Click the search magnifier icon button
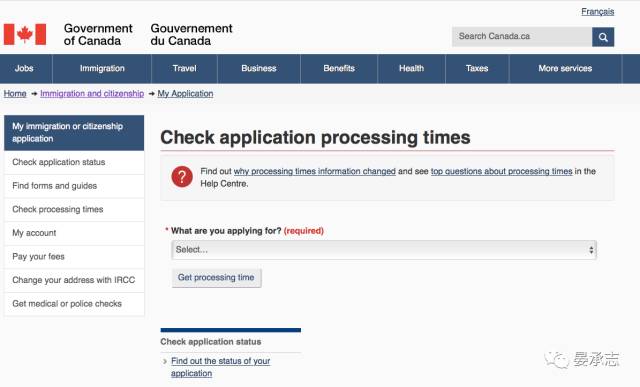 [603, 37]
